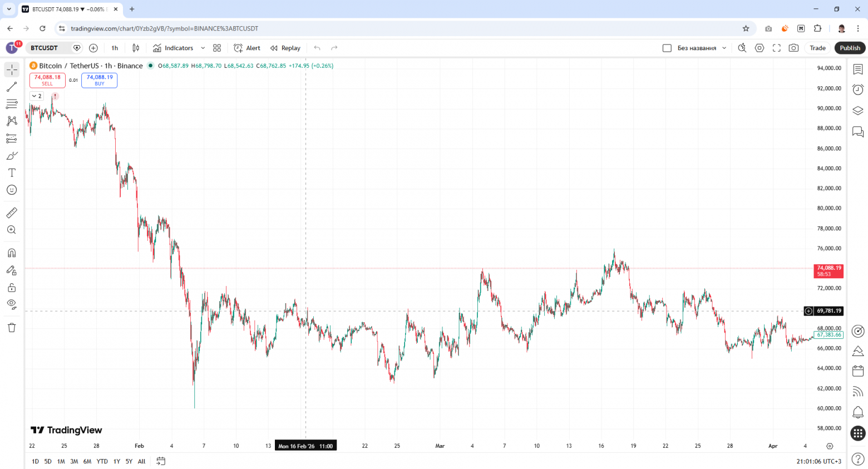The height and width of the screenshot is (469, 868).
Task: Open the chart Patterns tool group
Action: point(12,121)
